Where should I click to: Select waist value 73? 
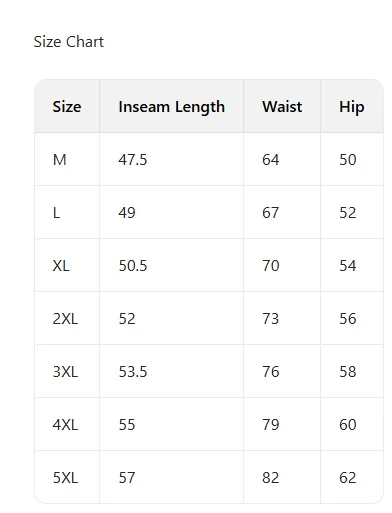click(x=270, y=319)
